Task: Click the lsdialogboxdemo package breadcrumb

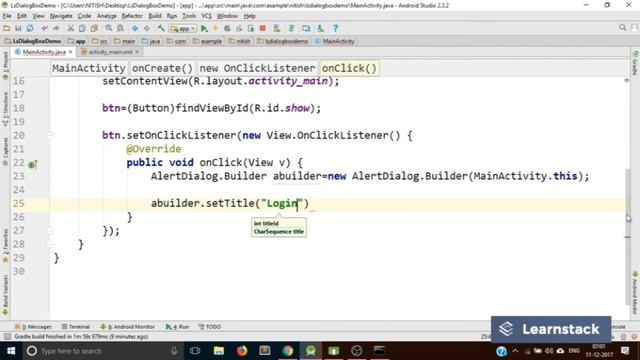Action: pos(282,41)
